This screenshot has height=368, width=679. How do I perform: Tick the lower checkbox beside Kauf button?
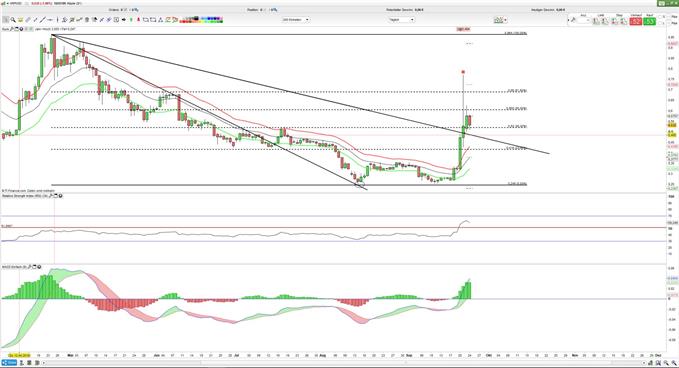click(660, 23)
